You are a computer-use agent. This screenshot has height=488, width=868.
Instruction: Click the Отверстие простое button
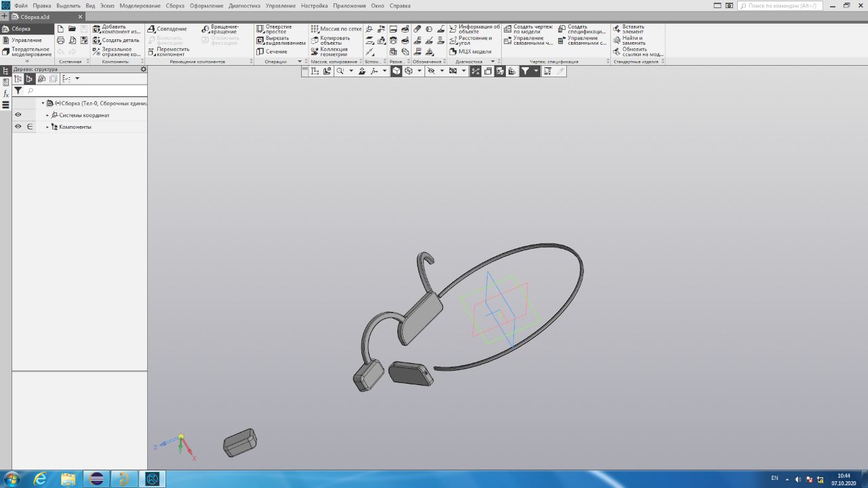point(274,29)
